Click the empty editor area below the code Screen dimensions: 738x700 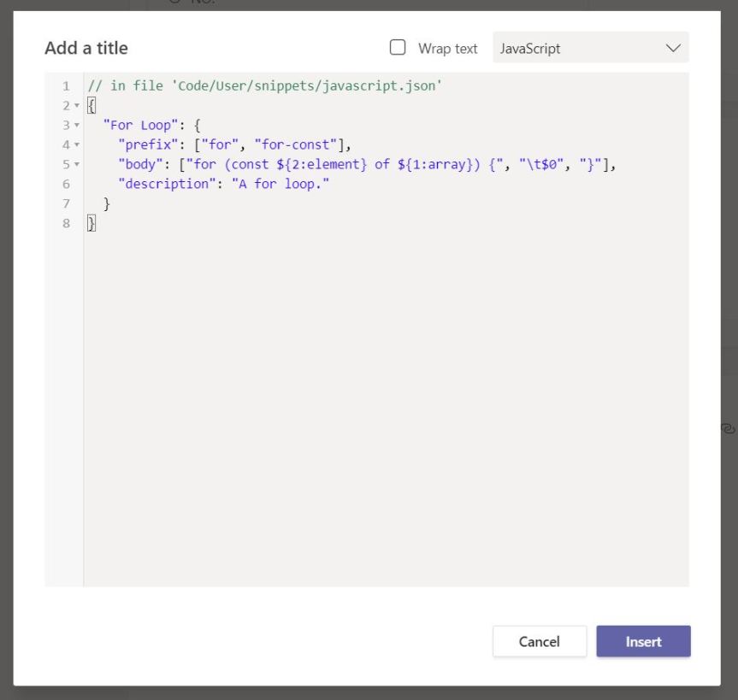coord(385,410)
